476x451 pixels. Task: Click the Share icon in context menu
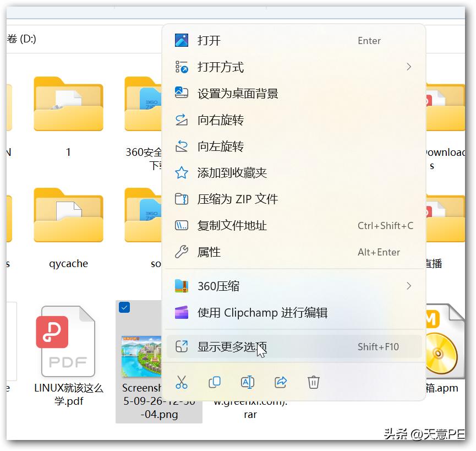pyautogui.click(x=281, y=382)
